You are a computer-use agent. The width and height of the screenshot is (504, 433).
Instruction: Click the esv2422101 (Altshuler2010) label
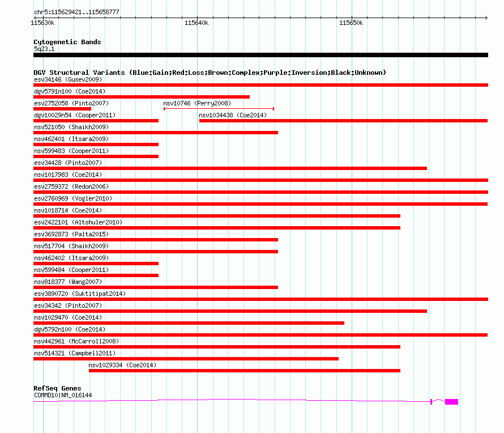[78, 222]
